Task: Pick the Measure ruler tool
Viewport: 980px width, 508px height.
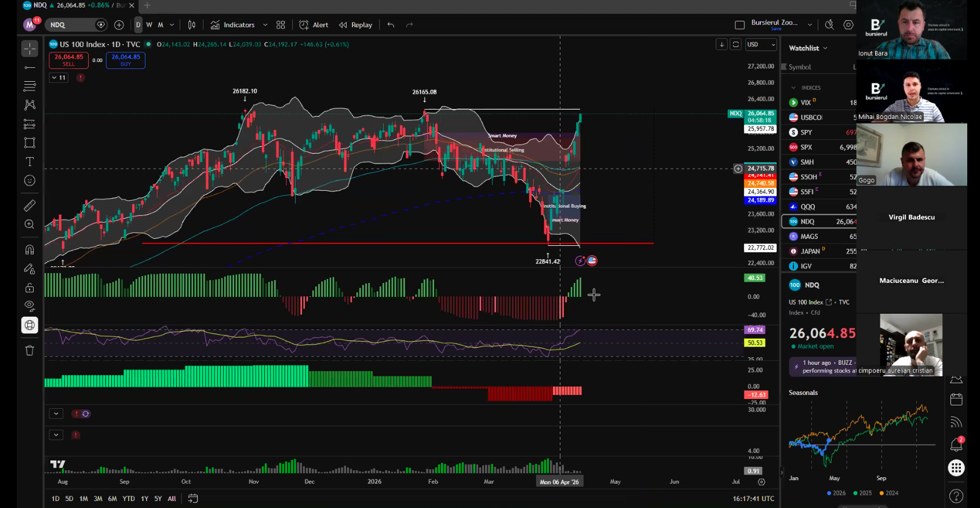Action: 30,205
